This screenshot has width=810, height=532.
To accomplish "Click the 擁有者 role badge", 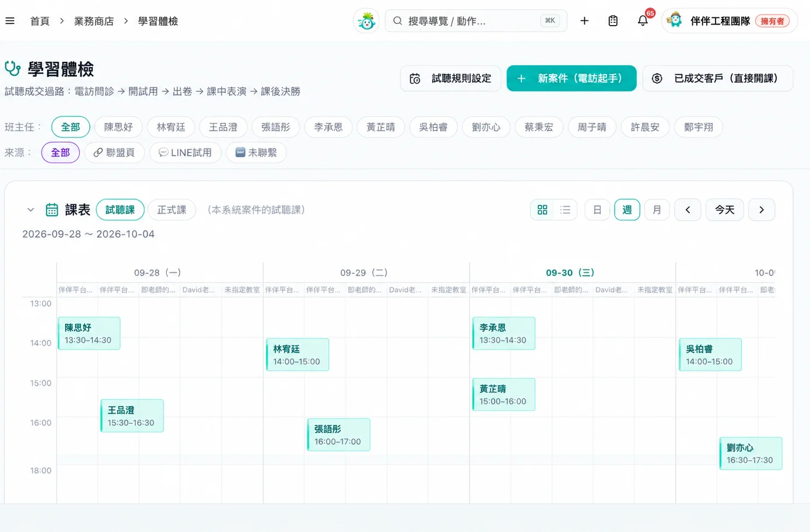I will click(x=773, y=21).
